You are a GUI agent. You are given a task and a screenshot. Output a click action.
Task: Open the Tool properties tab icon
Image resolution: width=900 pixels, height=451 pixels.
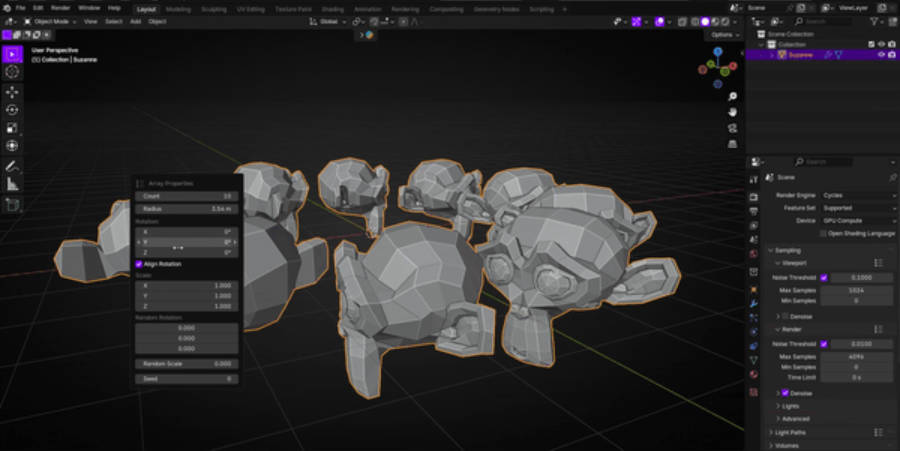coord(754,180)
